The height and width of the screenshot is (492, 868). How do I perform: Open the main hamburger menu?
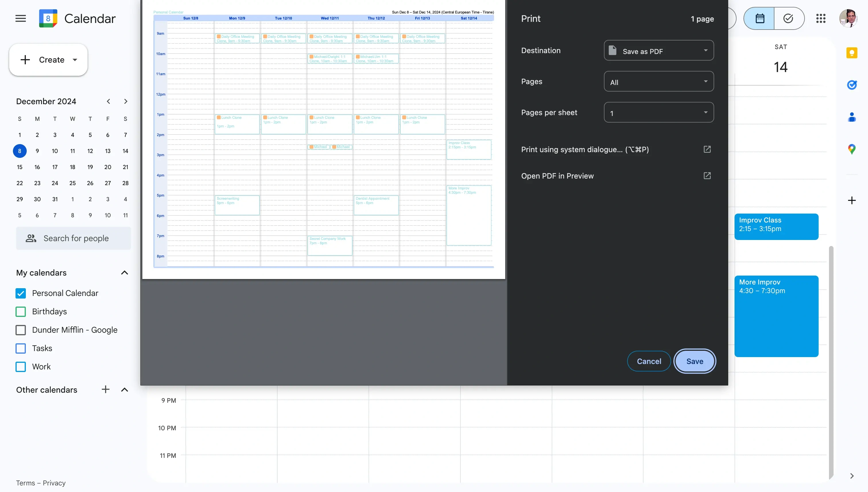point(21,19)
